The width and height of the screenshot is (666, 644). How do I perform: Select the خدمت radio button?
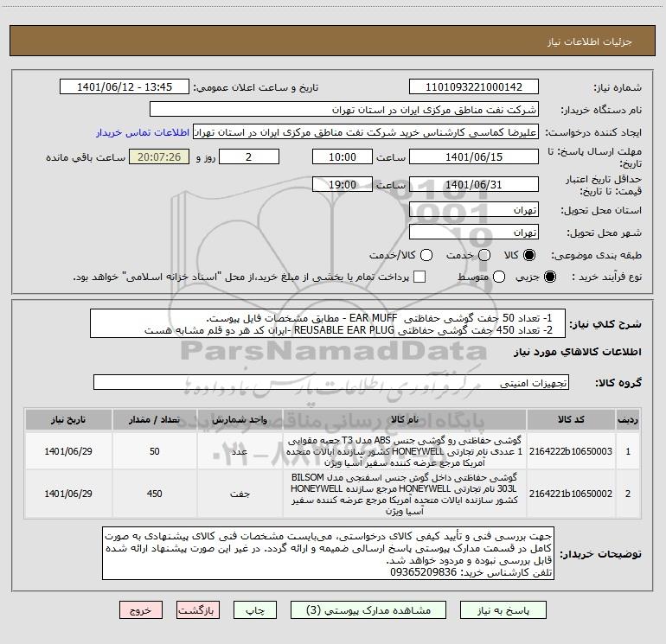coord(484,255)
